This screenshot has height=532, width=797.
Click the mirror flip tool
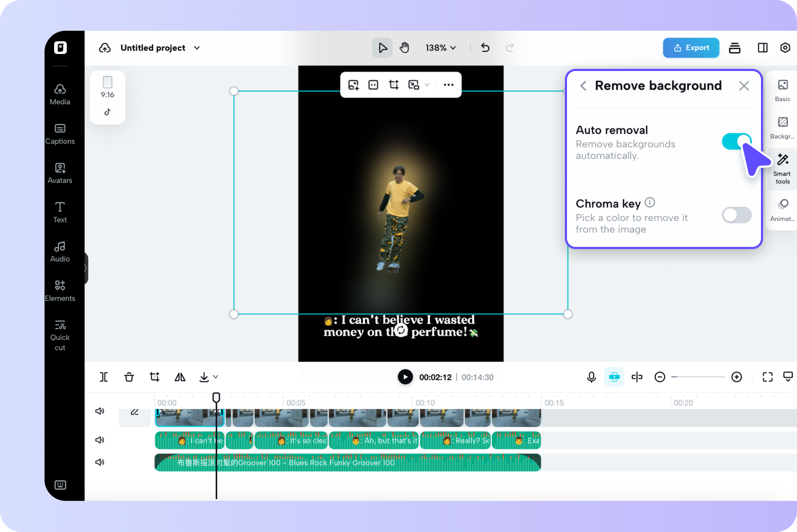coord(180,377)
